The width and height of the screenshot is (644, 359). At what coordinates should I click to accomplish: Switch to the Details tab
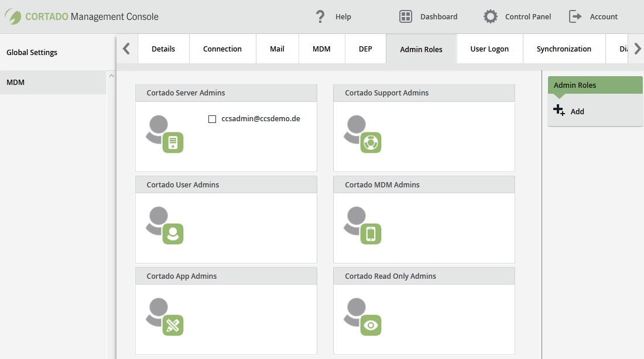[x=163, y=49]
